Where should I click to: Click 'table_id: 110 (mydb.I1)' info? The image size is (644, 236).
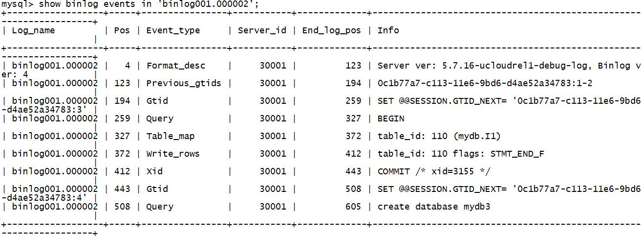(x=439, y=136)
